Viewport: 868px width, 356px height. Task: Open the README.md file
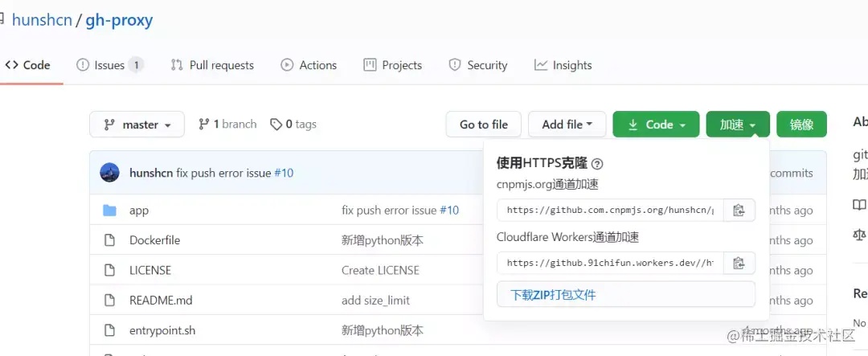(x=161, y=300)
